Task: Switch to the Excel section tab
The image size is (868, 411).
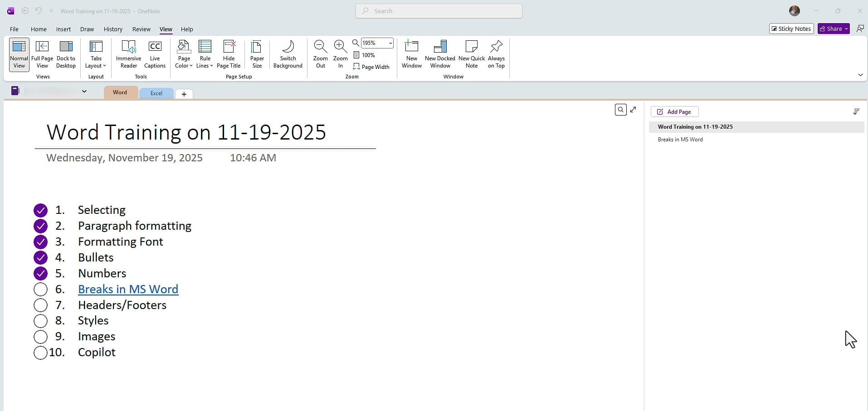Action: 156,93
